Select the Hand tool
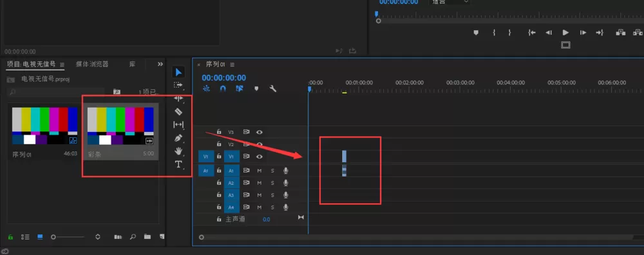The width and height of the screenshot is (644, 255). 178,151
